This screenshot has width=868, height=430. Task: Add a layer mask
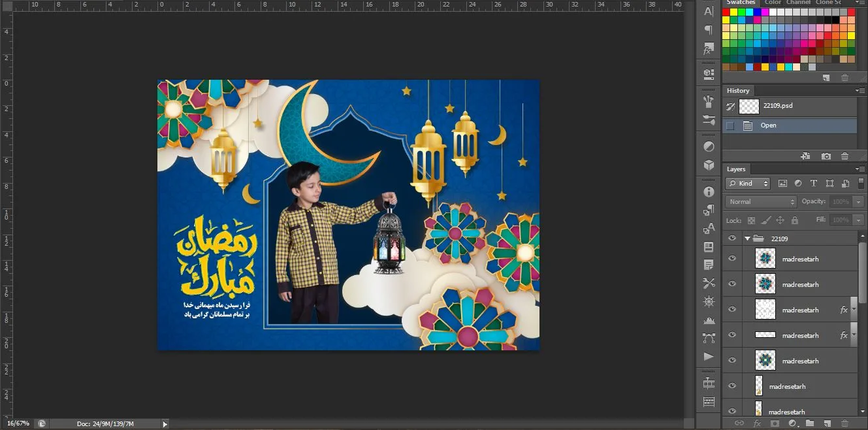click(x=775, y=423)
